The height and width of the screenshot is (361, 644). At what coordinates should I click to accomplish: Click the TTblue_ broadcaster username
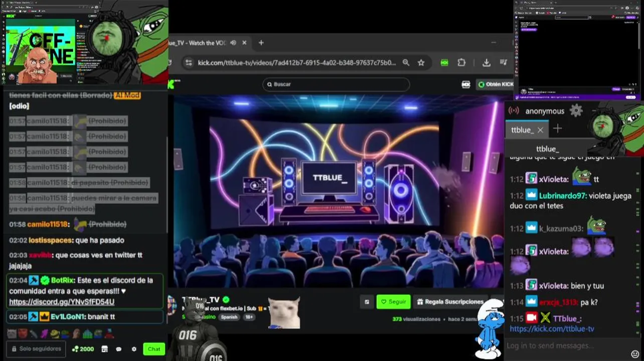tap(567, 319)
